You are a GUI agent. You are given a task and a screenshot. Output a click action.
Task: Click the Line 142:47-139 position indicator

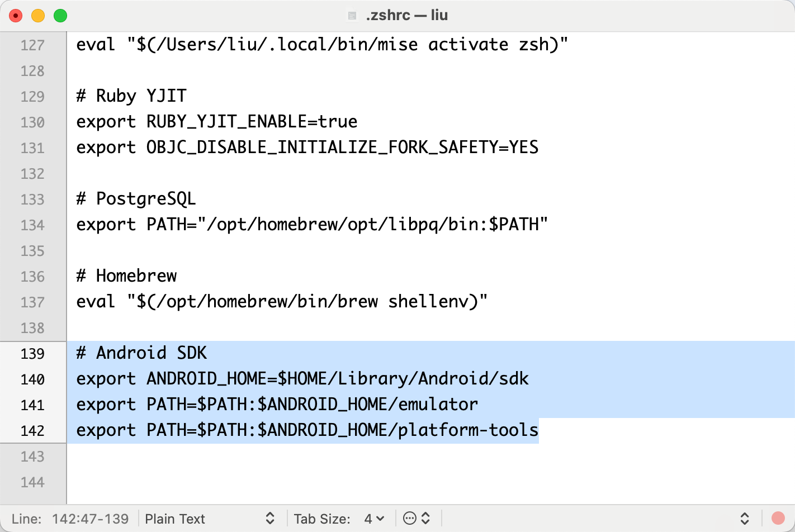click(x=70, y=519)
